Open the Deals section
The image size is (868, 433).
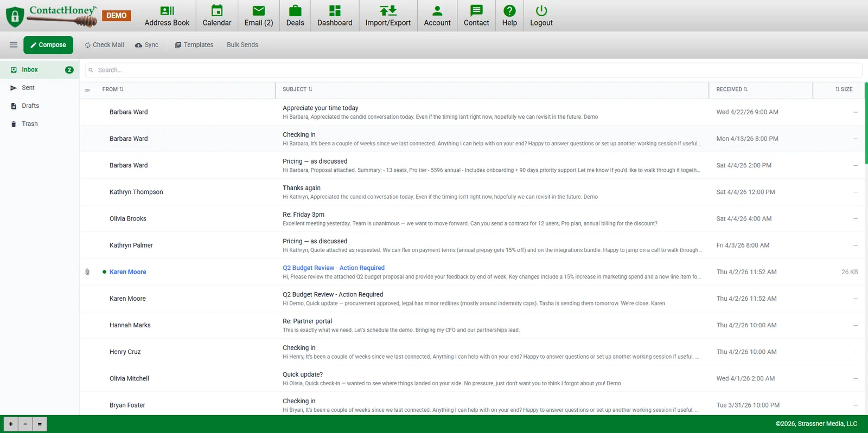(295, 16)
